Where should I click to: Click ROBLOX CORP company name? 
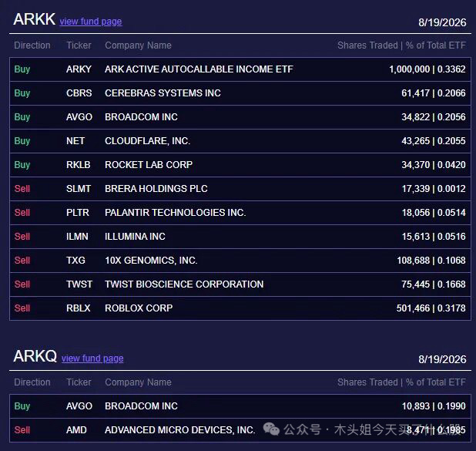[x=139, y=308]
